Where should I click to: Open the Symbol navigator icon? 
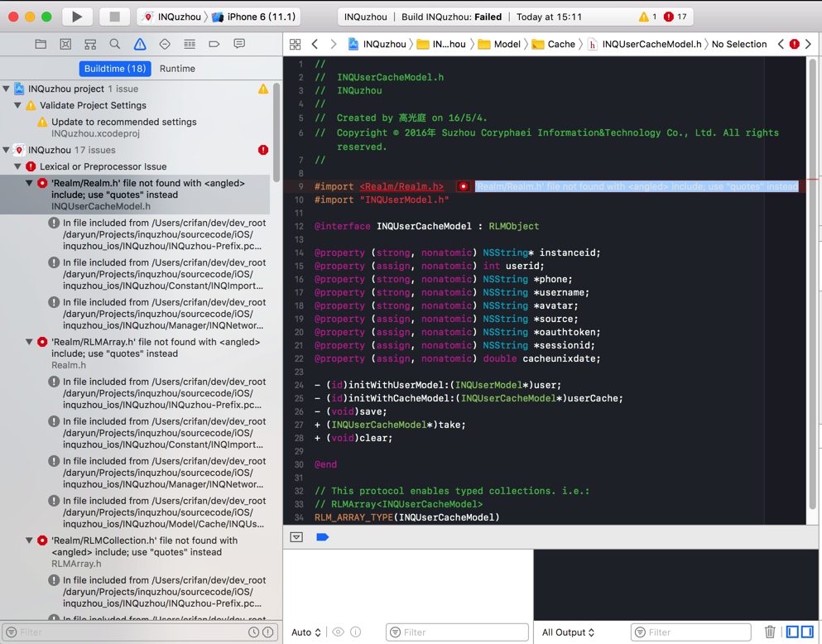click(x=90, y=44)
